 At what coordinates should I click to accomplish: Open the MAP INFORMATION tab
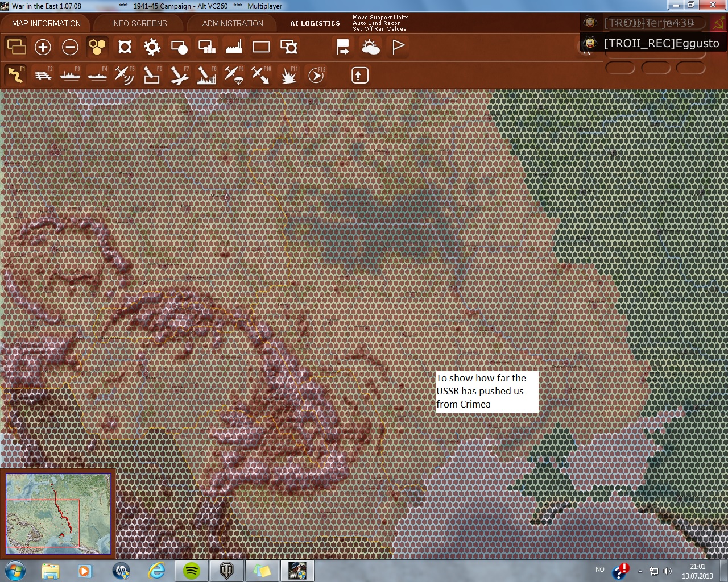[x=46, y=23]
